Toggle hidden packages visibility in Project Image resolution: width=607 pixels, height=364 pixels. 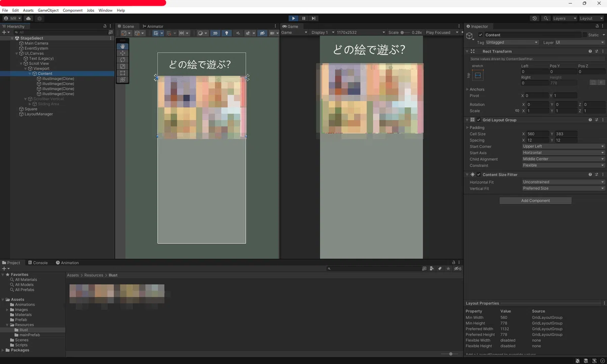[x=457, y=268]
